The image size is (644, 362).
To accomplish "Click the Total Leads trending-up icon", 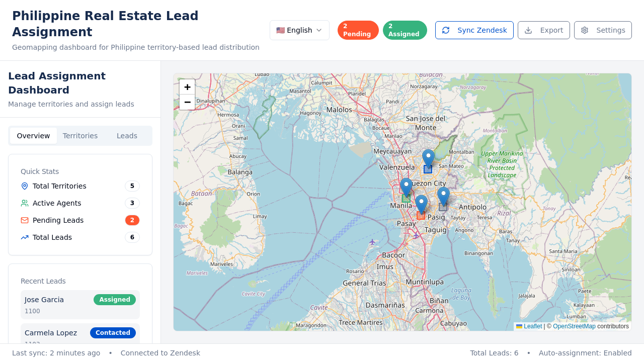I will pos(24,237).
